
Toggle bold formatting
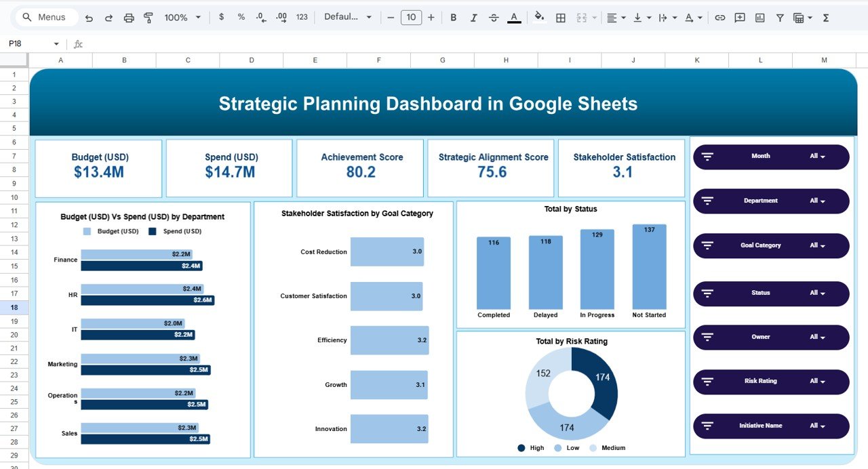click(453, 18)
